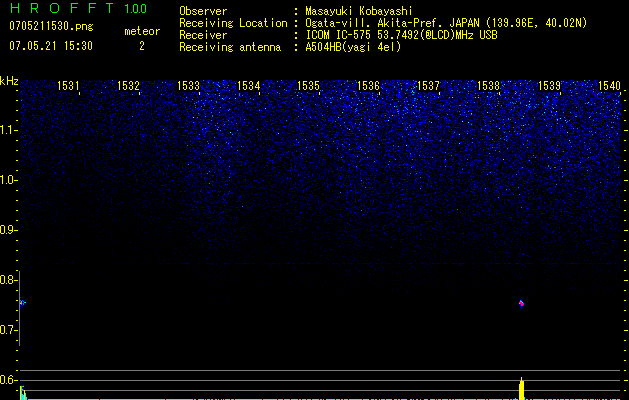Click the 1536 time marker
Image resolution: width=629 pixels, height=400 pixels.
coord(368,85)
